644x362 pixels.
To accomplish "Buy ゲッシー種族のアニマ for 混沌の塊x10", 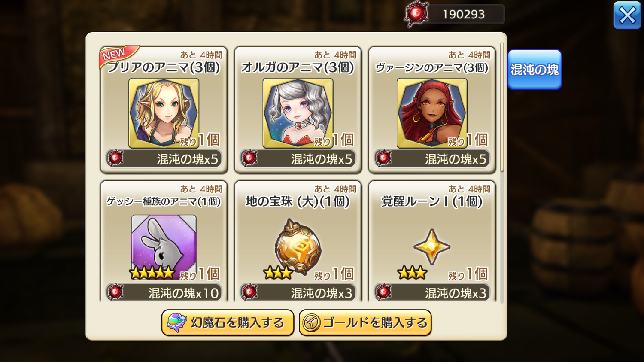I will [x=164, y=293].
